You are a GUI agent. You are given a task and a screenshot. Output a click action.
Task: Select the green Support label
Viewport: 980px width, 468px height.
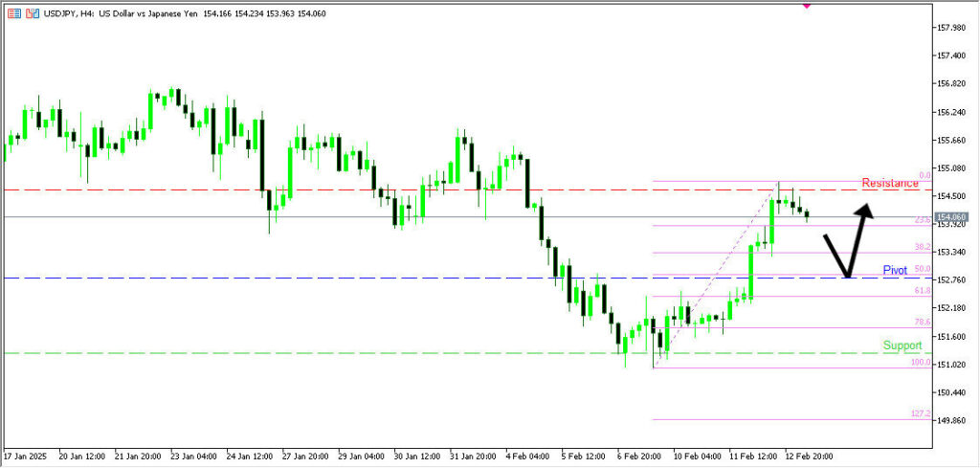point(902,345)
